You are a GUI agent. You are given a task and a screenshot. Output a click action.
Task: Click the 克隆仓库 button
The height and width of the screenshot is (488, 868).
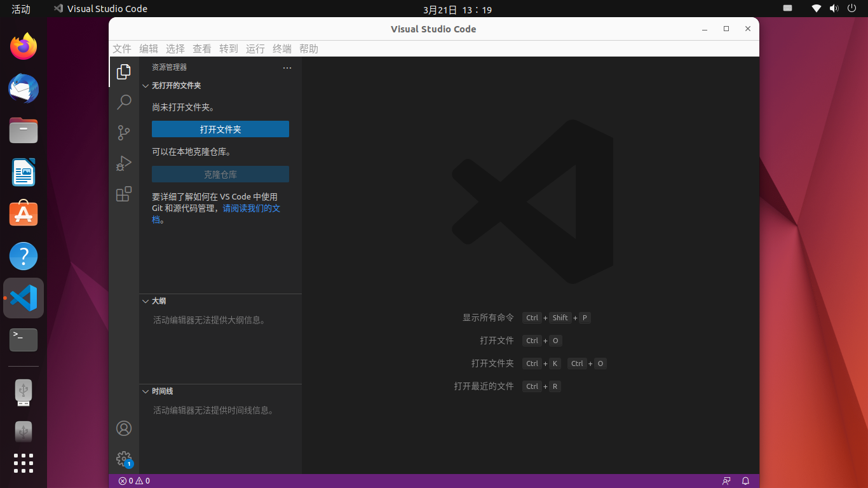tap(220, 174)
